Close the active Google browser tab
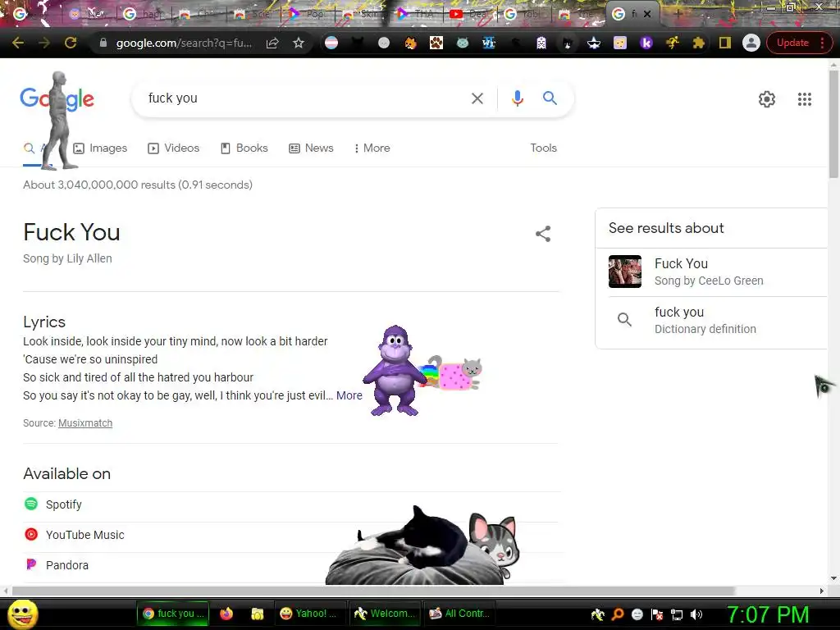 pyautogui.click(x=647, y=15)
